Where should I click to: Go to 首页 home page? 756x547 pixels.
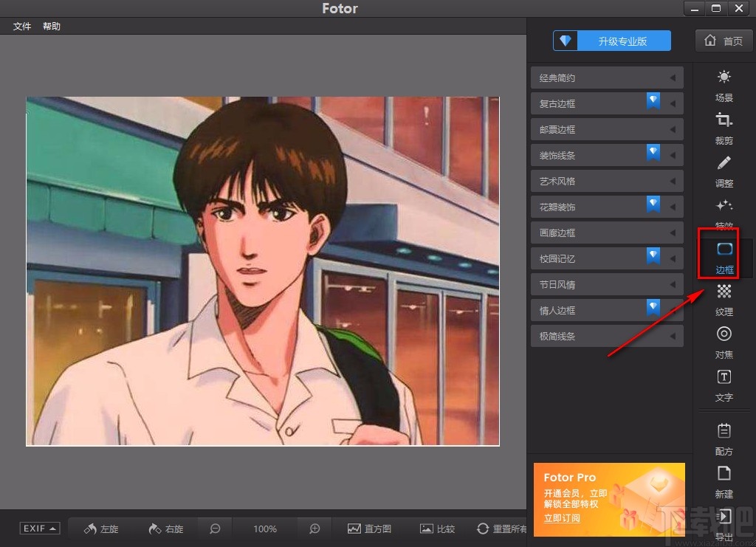724,41
